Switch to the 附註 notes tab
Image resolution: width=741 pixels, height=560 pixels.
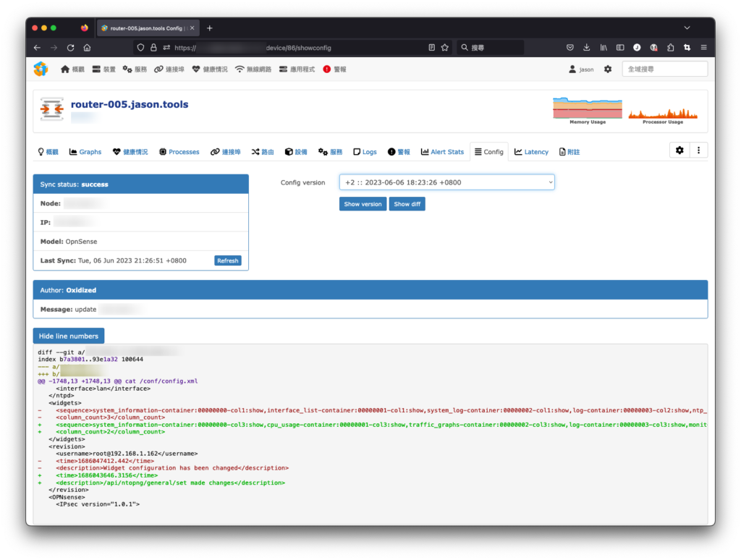(569, 152)
